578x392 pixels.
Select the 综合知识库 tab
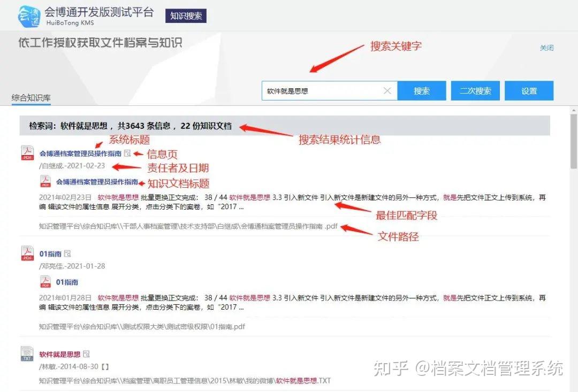coord(31,98)
